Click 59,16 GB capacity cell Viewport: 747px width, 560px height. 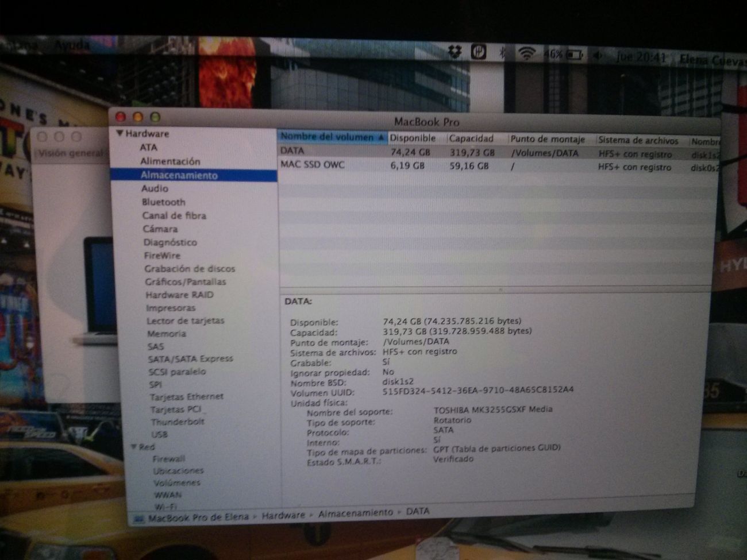tap(469, 166)
